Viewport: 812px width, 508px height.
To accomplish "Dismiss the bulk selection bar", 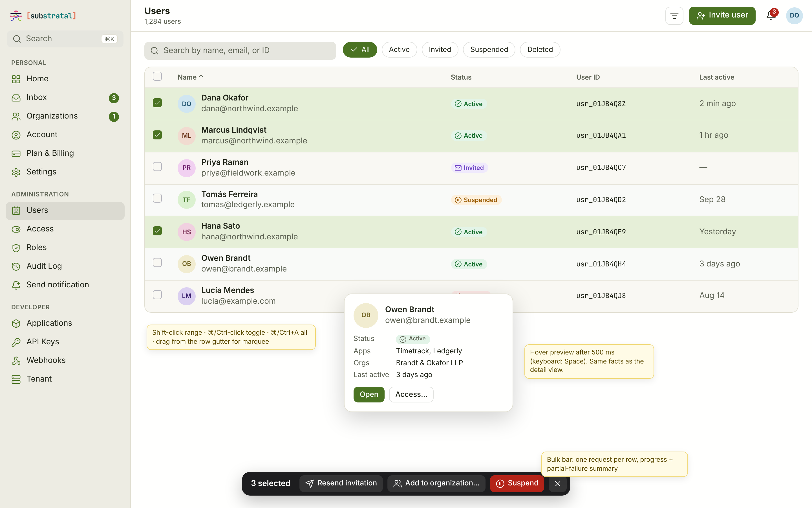I will (x=557, y=483).
